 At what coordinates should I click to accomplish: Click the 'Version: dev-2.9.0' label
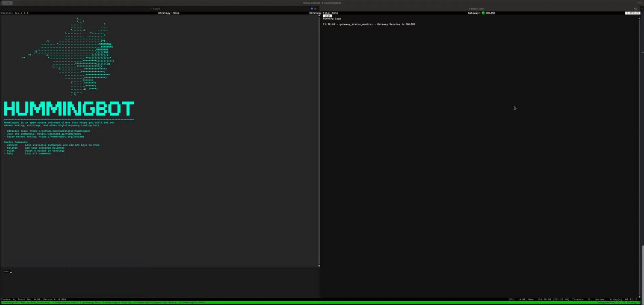coord(14,13)
